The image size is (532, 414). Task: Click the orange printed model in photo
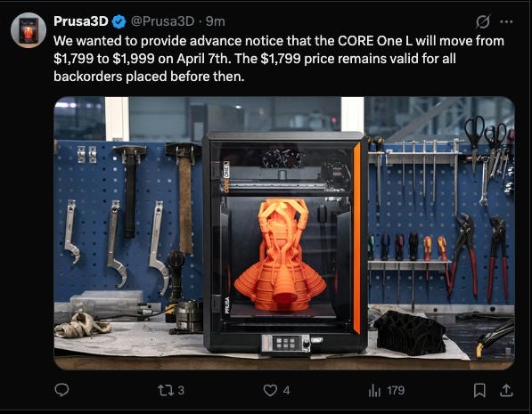[280, 255]
